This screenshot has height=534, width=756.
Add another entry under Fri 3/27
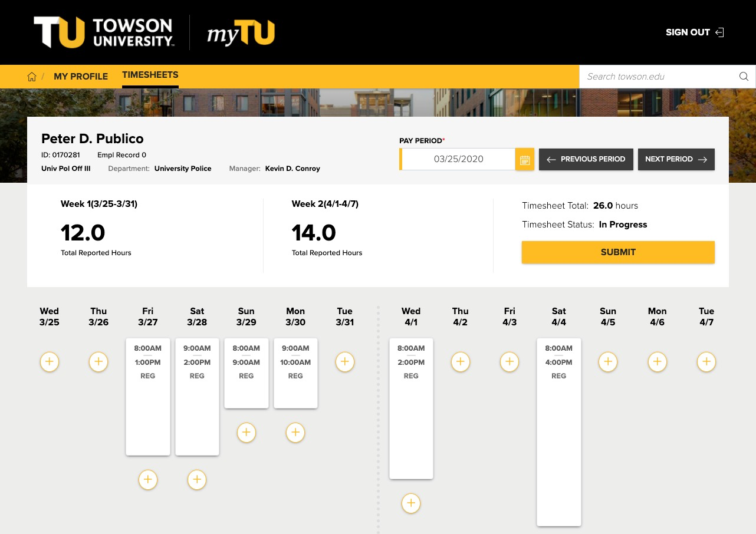point(148,480)
